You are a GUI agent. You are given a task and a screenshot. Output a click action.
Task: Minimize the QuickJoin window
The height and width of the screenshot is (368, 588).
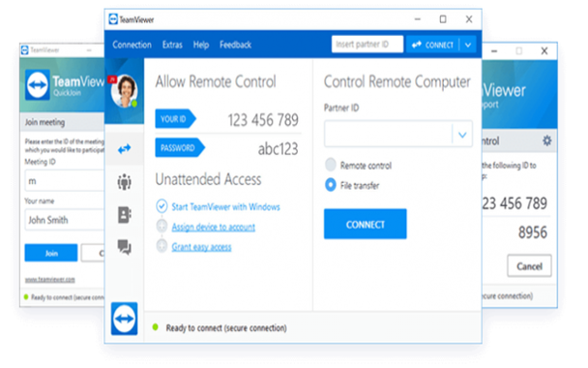pyautogui.click(x=89, y=50)
